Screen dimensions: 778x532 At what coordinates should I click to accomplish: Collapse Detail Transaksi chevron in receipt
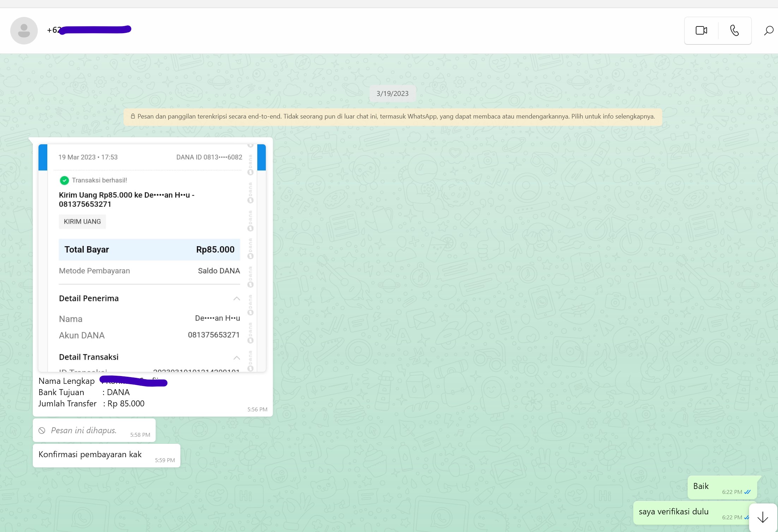pyautogui.click(x=237, y=358)
